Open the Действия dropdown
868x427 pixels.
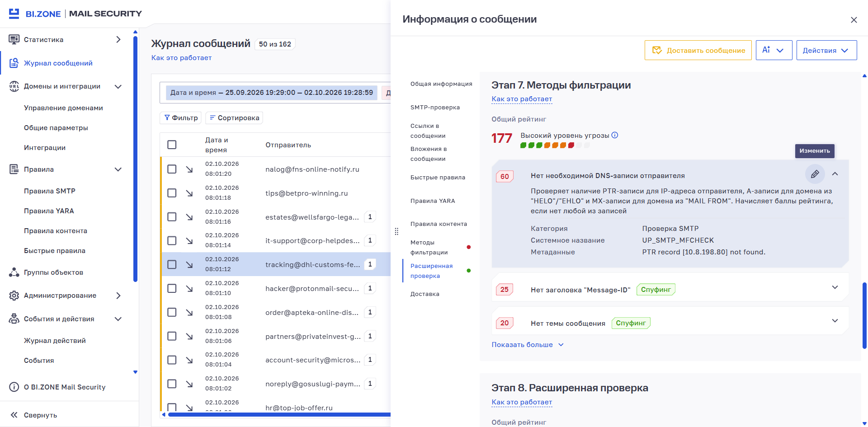tap(826, 50)
